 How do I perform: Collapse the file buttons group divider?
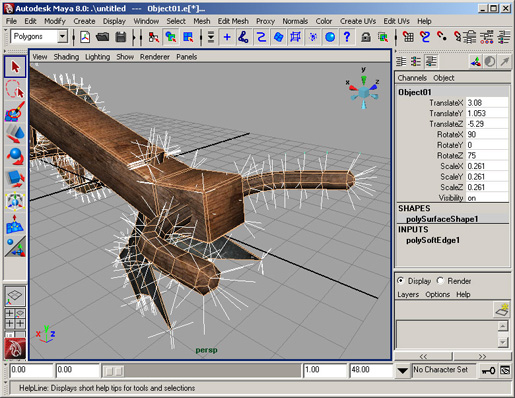134,37
